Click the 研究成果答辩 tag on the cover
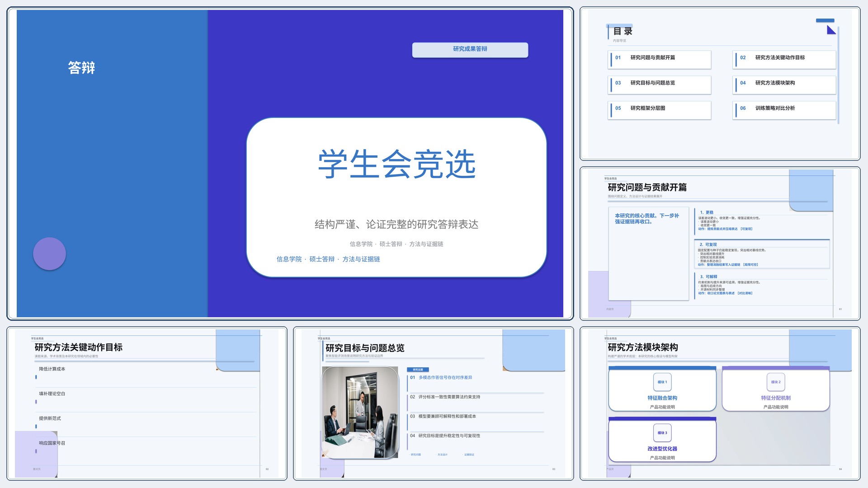The width and height of the screenshot is (868, 488). click(x=470, y=50)
